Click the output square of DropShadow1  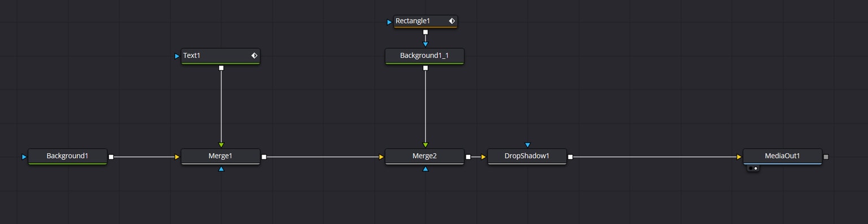point(570,157)
